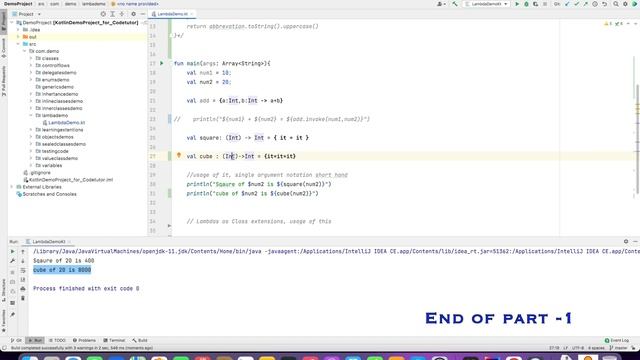Expand the .idea folder

[18, 30]
